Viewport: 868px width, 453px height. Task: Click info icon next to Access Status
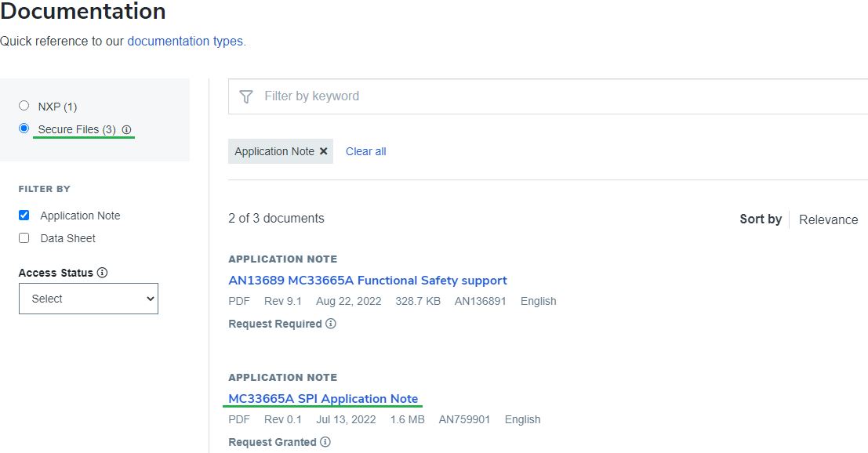click(102, 273)
